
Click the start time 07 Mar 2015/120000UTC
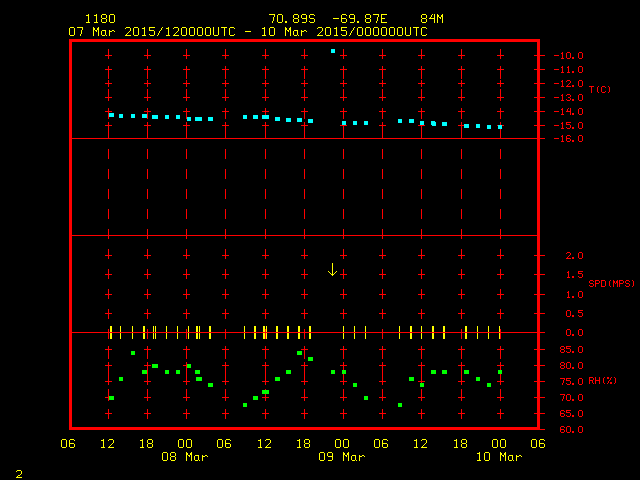coord(151,31)
